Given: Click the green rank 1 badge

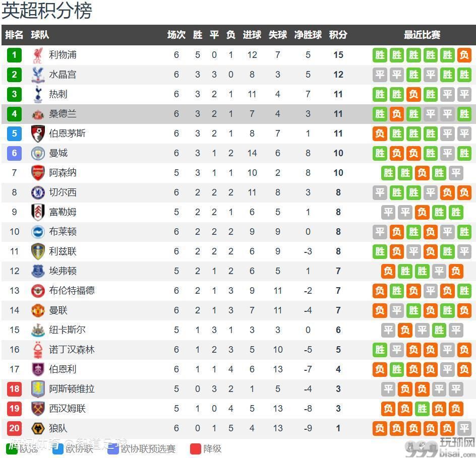Looking at the screenshot, I should tap(14, 55).
